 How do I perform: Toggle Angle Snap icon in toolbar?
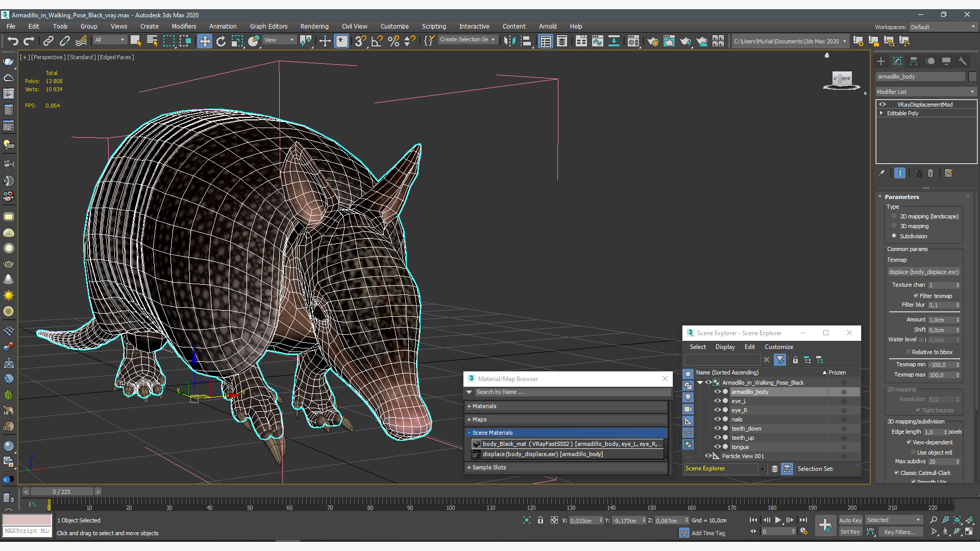[377, 41]
